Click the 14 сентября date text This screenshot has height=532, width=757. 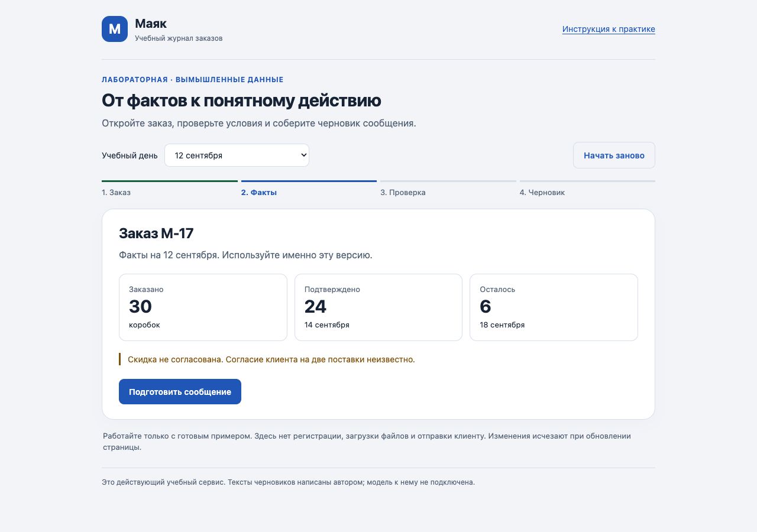pyautogui.click(x=327, y=325)
